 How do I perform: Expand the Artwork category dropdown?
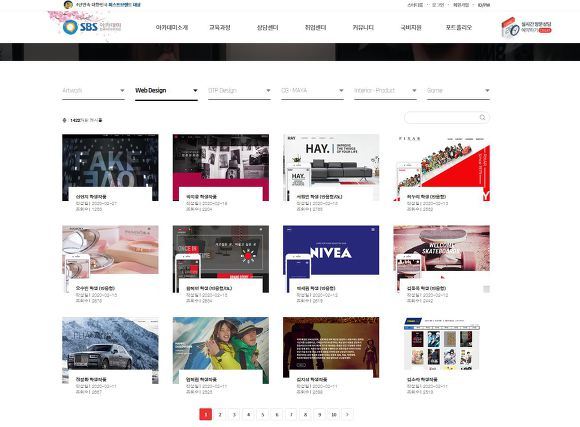(x=93, y=91)
